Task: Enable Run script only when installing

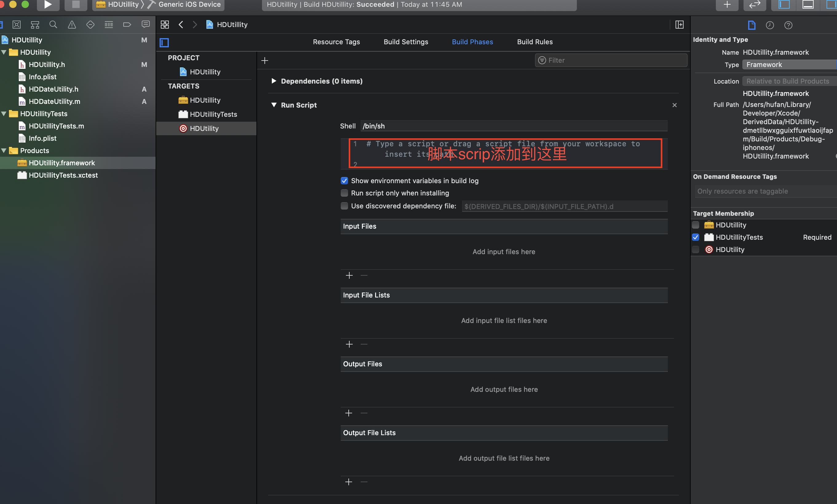Action: point(344,193)
